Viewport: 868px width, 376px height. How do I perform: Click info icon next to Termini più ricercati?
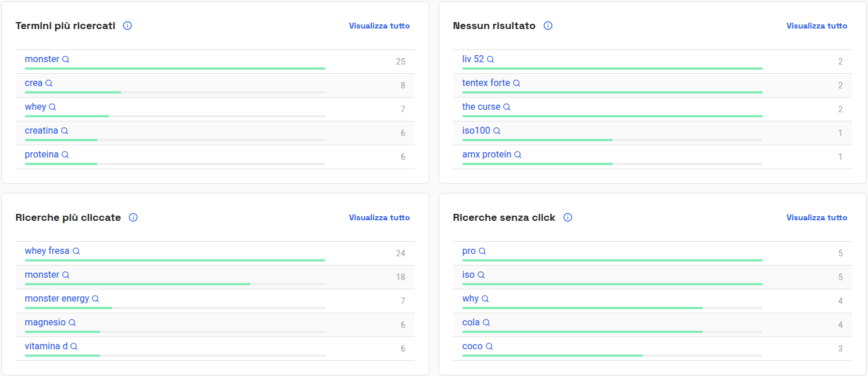pos(127,26)
